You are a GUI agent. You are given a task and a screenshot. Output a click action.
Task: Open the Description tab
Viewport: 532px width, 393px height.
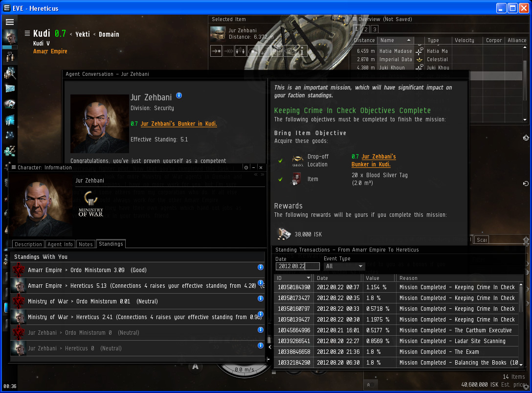coord(28,244)
